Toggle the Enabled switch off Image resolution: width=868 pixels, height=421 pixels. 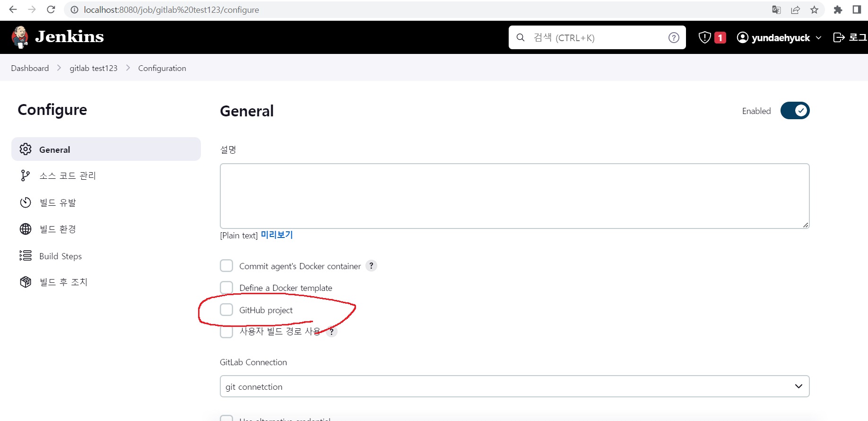point(795,111)
